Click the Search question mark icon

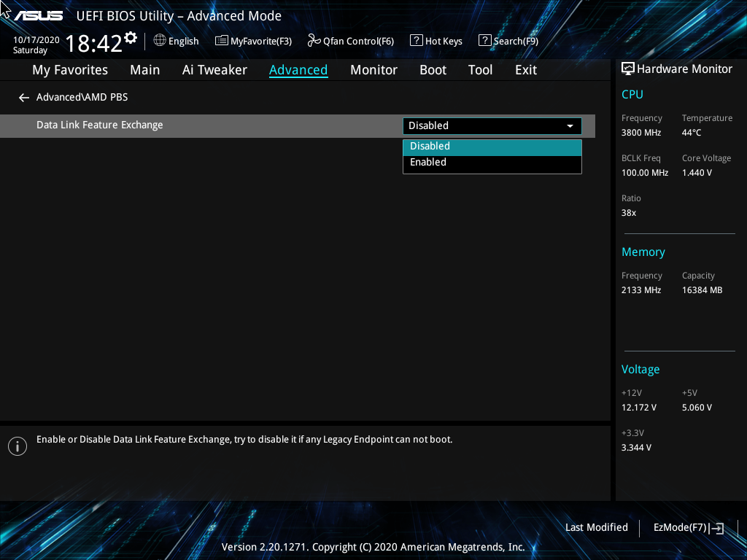click(484, 41)
